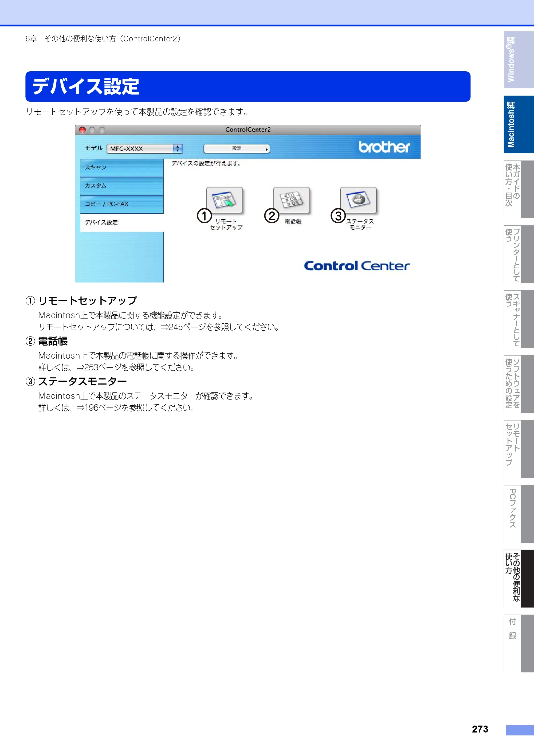Open the スキャナーとして使う side tab
Screen dimensions: 534x756
[519, 319]
